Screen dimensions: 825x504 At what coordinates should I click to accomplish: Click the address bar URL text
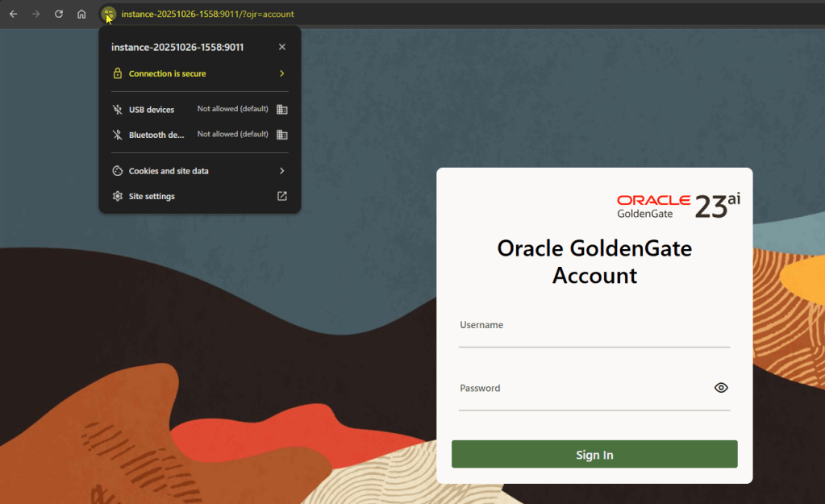[x=208, y=14]
